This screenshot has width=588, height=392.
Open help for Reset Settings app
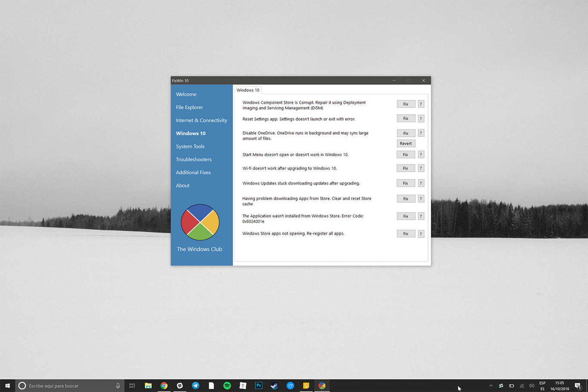click(421, 118)
